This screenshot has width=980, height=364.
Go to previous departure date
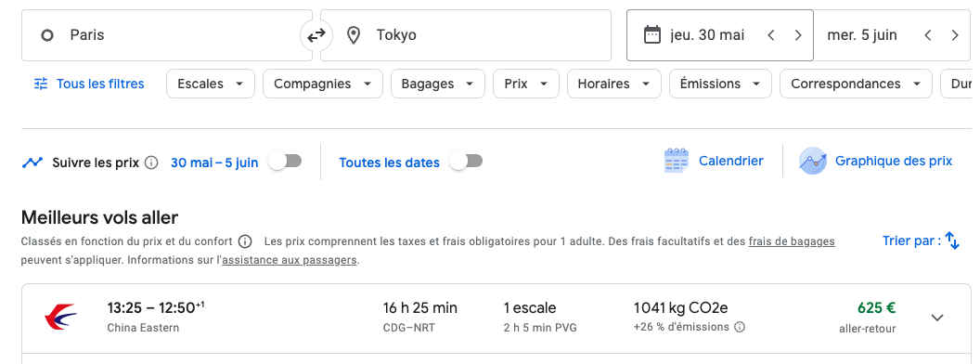coord(770,35)
